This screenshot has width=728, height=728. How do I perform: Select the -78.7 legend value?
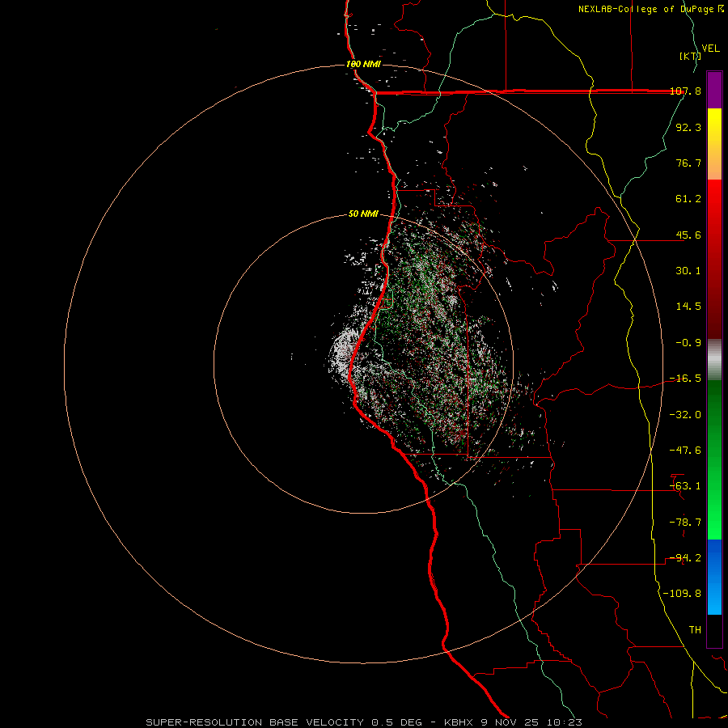pos(685,523)
